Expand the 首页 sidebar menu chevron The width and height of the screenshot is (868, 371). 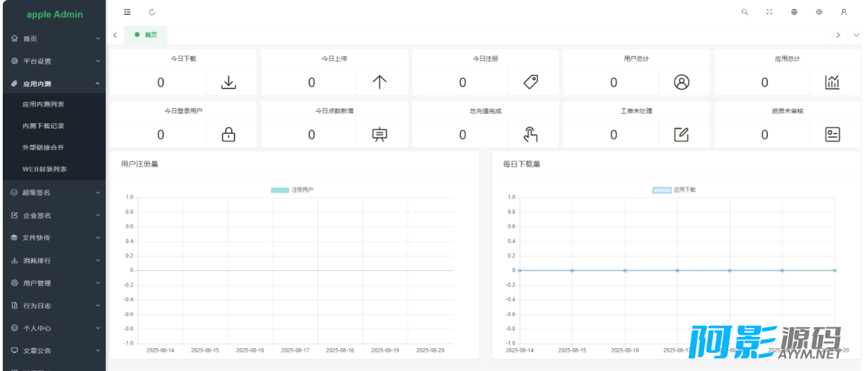click(x=98, y=39)
